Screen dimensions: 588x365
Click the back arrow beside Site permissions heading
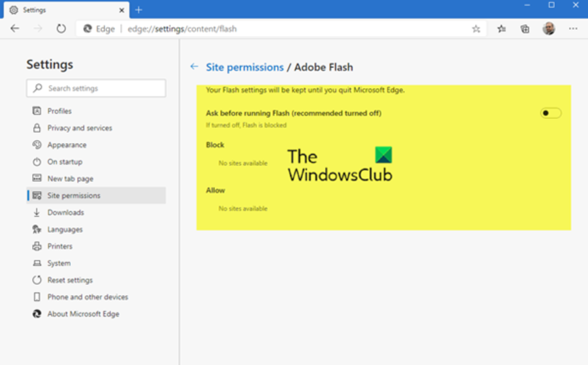194,67
